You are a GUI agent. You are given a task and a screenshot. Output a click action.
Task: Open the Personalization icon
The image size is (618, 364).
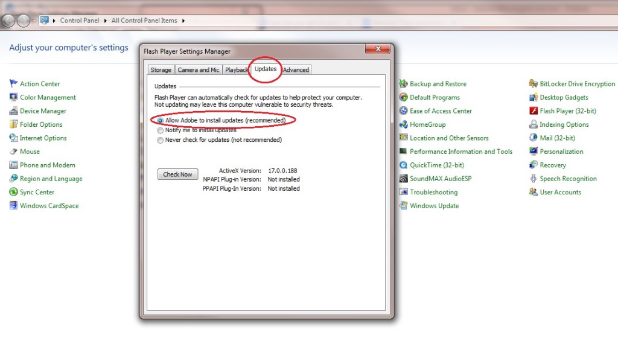[534, 152]
